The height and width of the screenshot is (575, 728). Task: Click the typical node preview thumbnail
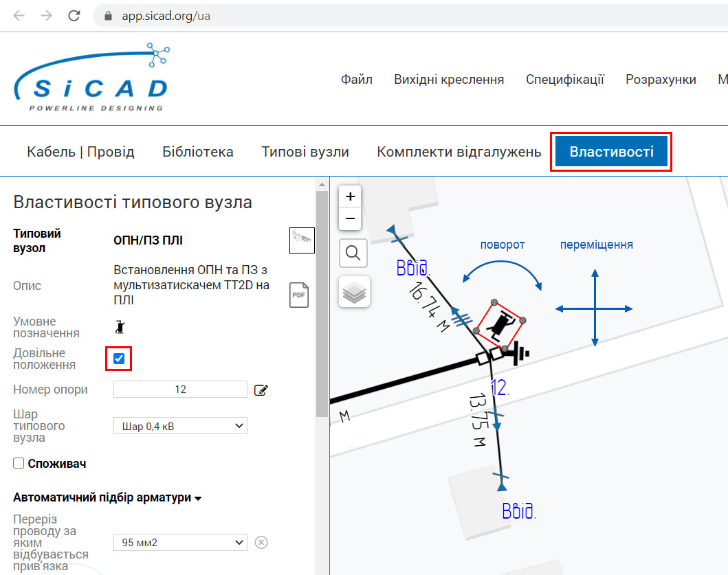coord(302,240)
